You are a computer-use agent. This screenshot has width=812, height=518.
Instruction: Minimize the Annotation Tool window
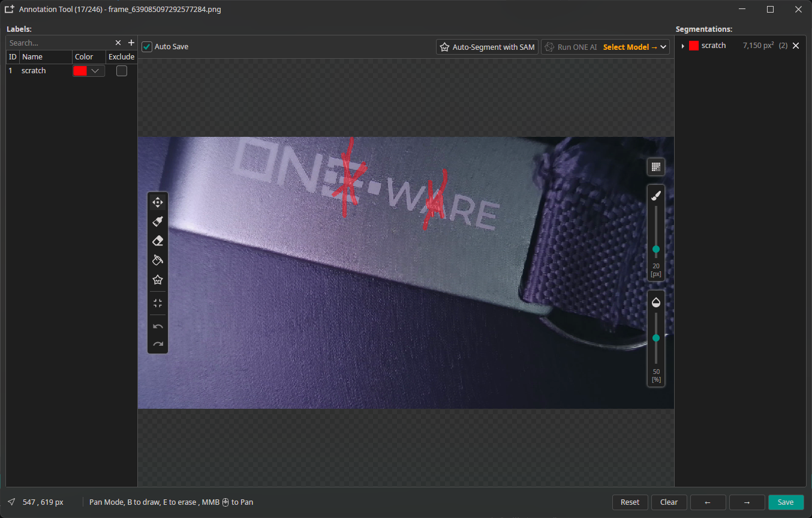pos(743,9)
